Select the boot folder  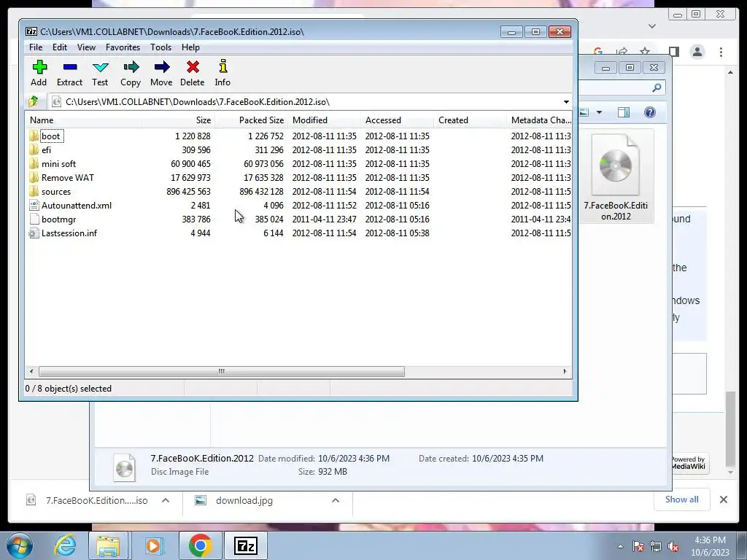(50, 136)
